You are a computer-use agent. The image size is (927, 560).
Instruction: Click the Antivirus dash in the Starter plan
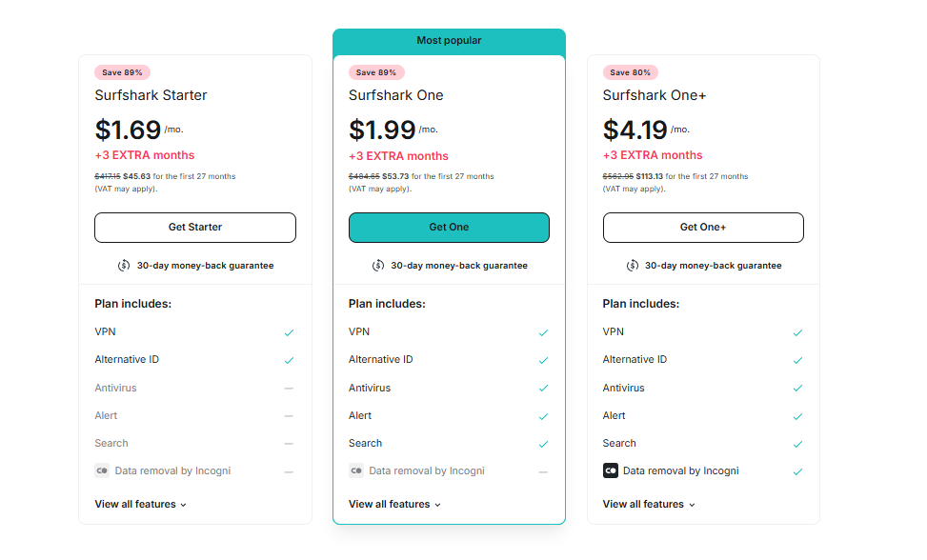click(289, 389)
